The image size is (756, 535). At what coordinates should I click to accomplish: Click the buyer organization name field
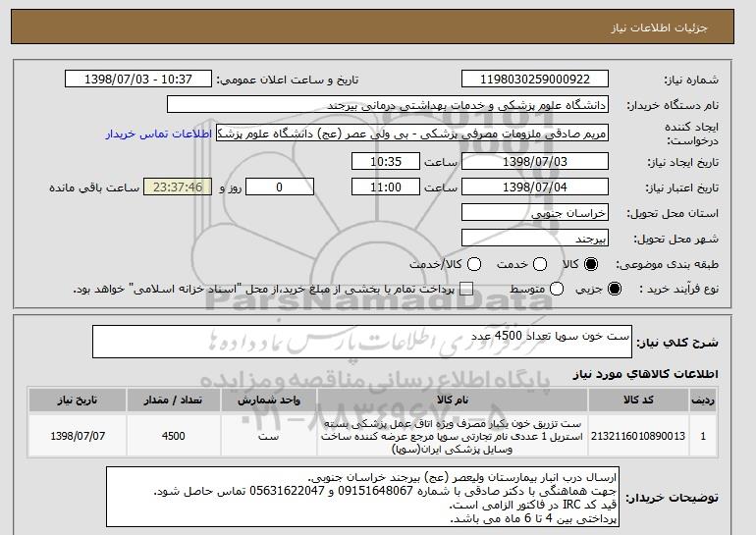pyautogui.click(x=388, y=105)
